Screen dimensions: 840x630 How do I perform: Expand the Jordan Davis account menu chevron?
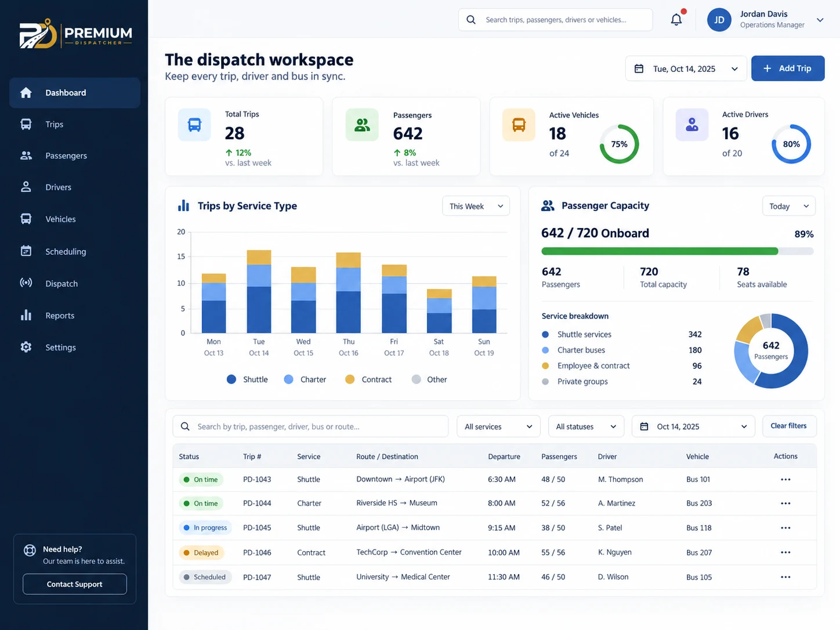820,20
